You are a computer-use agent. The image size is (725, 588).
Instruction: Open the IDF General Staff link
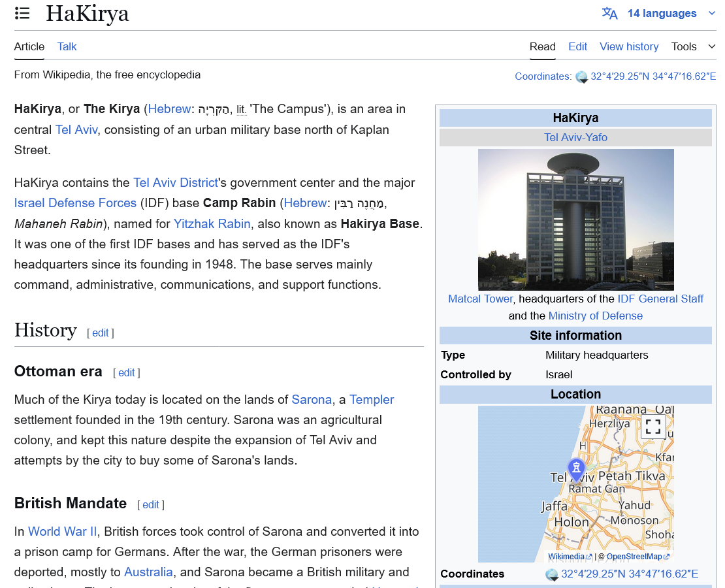coord(660,299)
